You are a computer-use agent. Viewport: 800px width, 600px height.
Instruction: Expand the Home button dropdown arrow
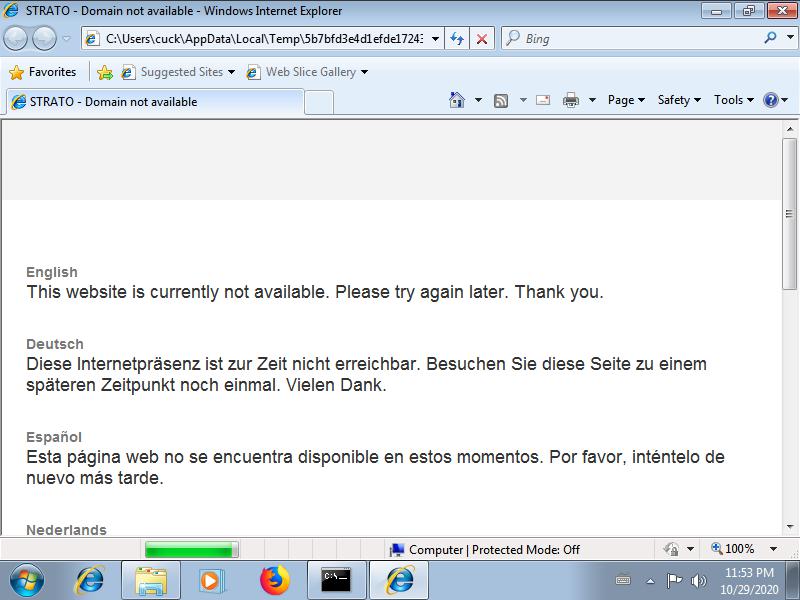[x=478, y=100]
